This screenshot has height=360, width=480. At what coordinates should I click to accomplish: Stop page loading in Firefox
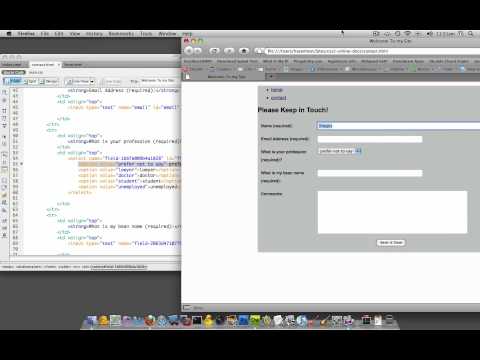(229, 51)
